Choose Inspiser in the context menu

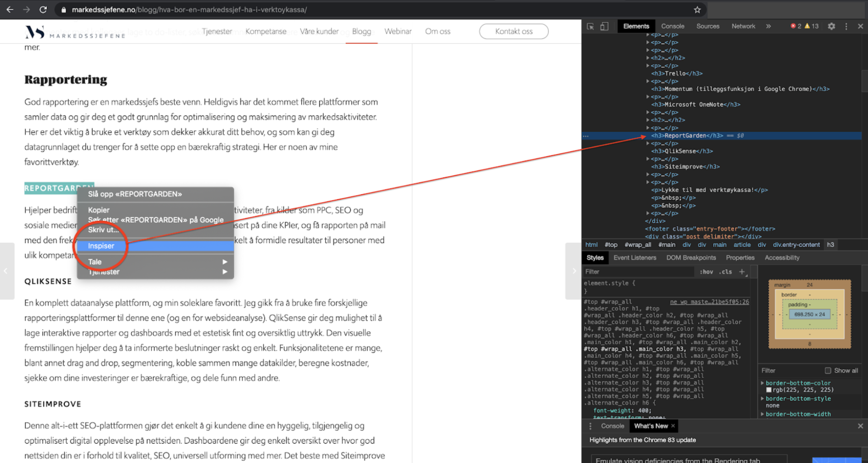click(155, 246)
